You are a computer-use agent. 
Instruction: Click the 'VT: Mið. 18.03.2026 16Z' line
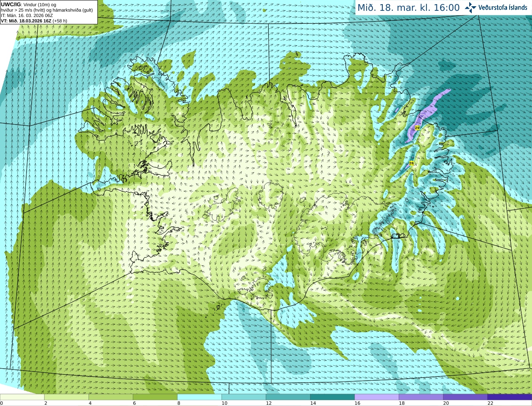[x=34, y=21]
